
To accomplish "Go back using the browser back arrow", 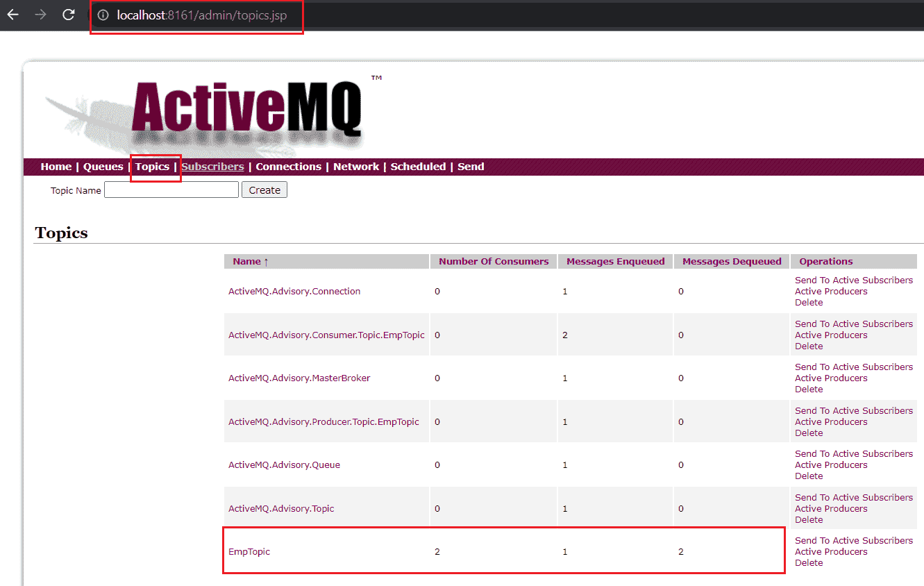I will point(13,15).
